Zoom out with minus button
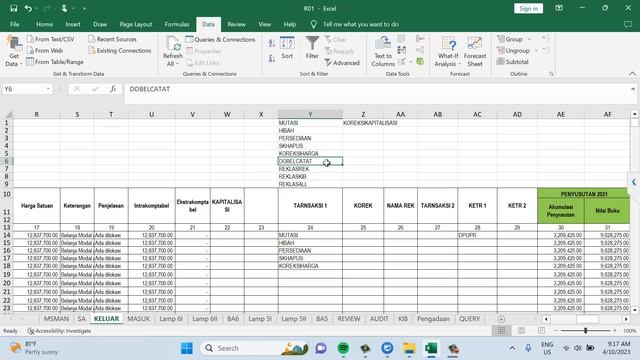Viewport: 640px width, 360px height. pos(555,331)
